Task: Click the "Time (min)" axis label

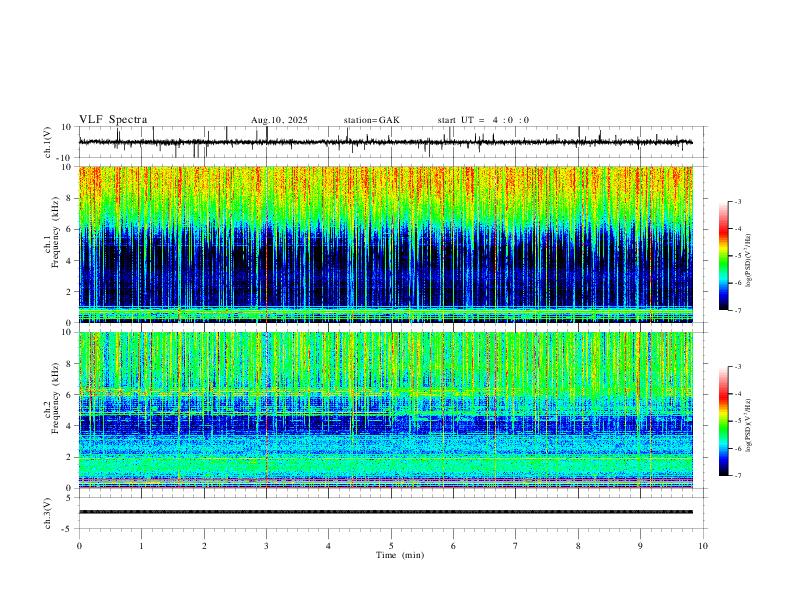Action: [x=400, y=555]
